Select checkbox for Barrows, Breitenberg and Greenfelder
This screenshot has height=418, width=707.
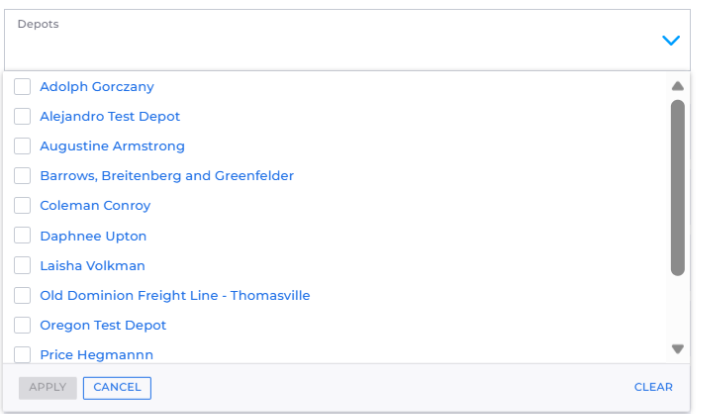pos(22,175)
